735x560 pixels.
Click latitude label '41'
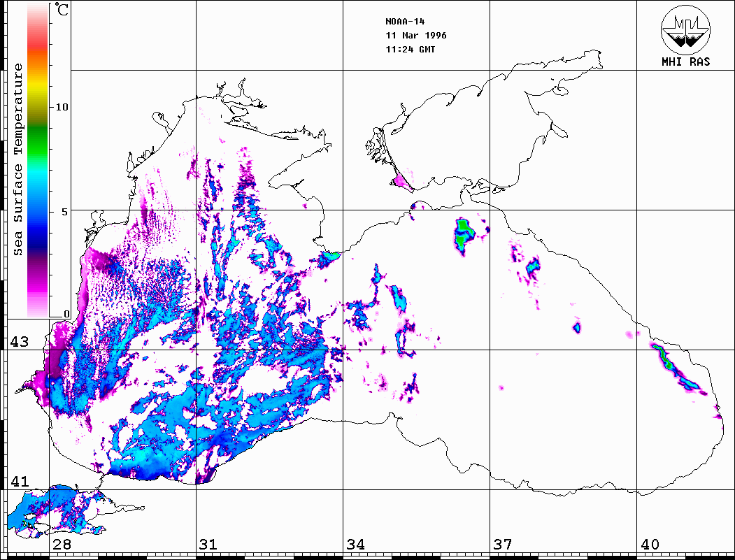pyautogui.click(x=20, y=481)
